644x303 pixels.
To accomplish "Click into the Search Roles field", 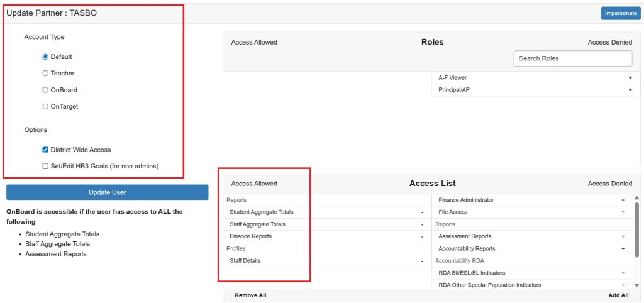I will tap(572, 58).
